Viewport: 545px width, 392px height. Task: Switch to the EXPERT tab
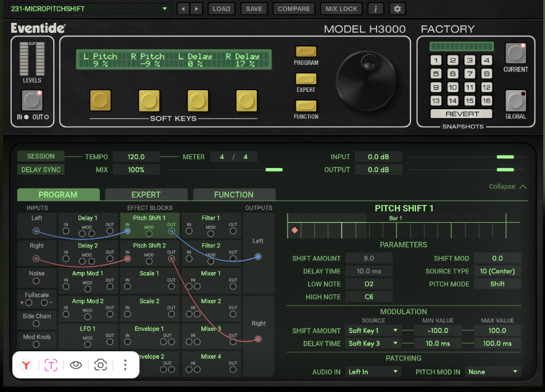pos(146,194)
